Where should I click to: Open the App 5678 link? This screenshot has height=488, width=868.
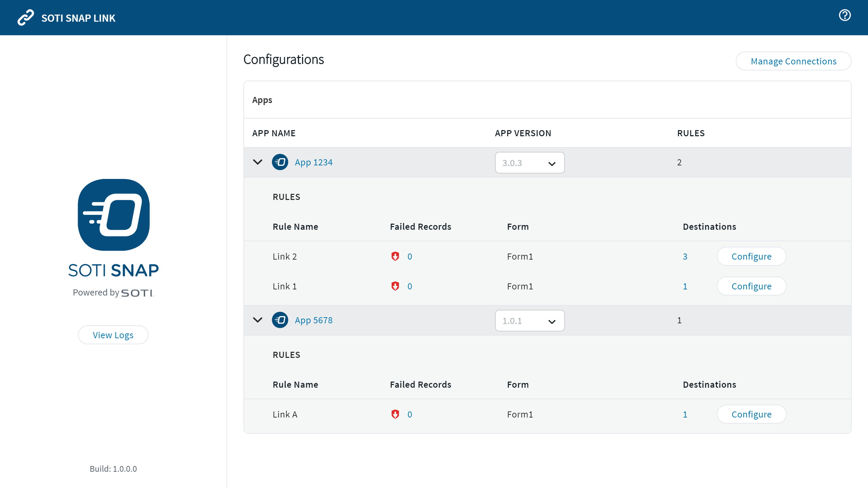coord(314,320)
